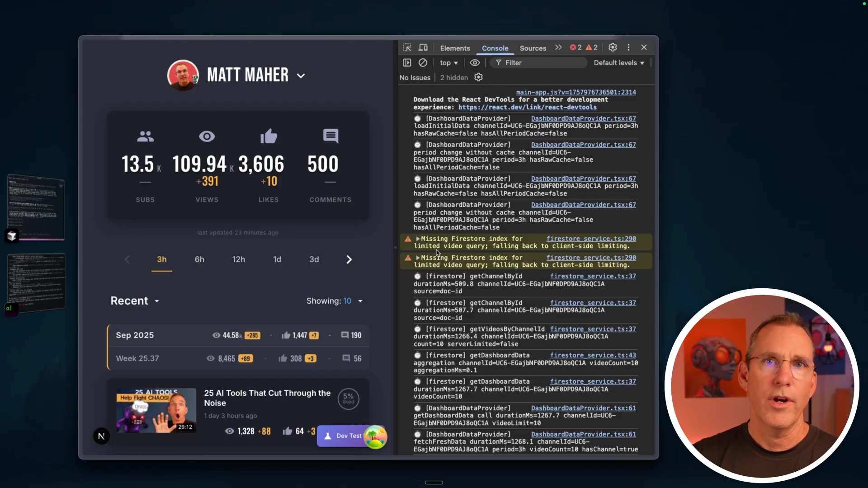Open the first DashboardDataProvider.tsx:61 link
Screen dimensions: 868x488
[x=583, y=408]
